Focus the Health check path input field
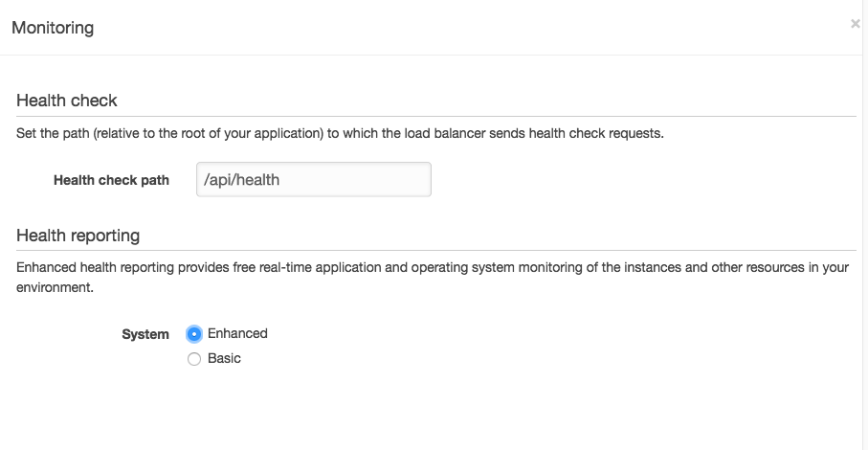868x450 pixels. point(314,179)
